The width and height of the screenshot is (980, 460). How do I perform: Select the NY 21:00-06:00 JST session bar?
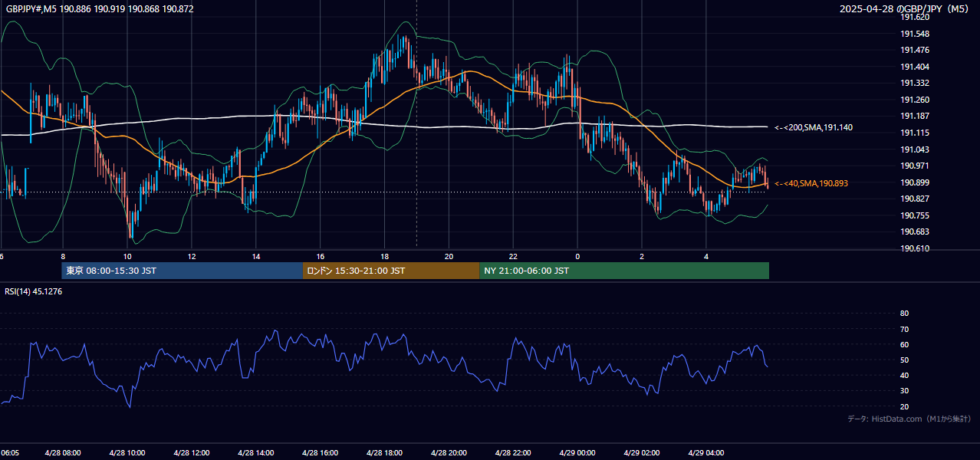624,271
